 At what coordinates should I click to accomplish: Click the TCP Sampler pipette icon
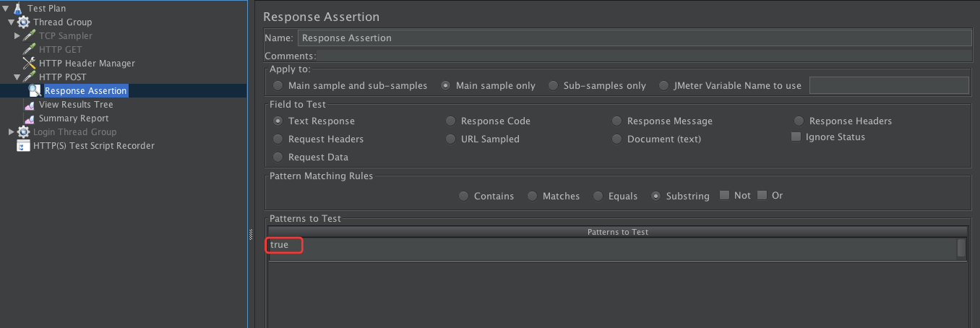[x=29, y=36]
